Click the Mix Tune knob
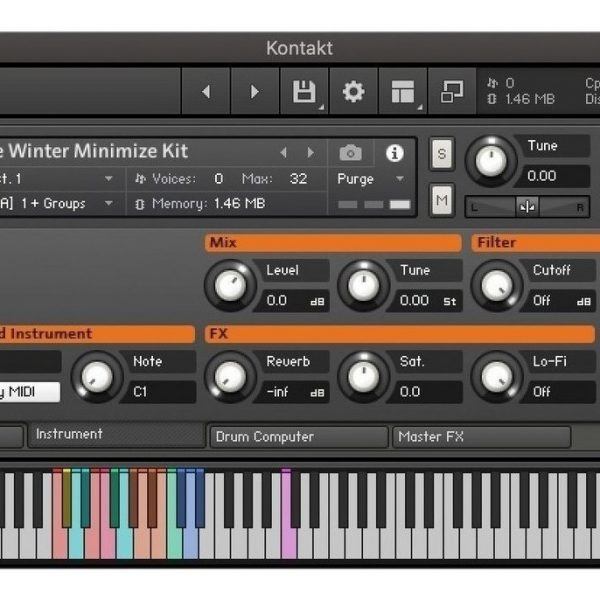The height and width of the screenshot is (600, 600). pyautogui.click(x=364, y=285)
